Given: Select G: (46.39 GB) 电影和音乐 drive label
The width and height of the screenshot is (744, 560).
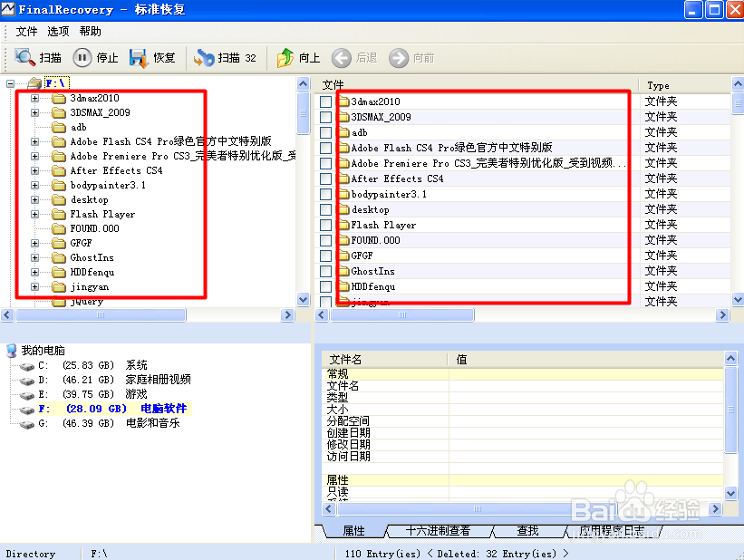Looking at the screenshot, I should [x=109, y=423].
